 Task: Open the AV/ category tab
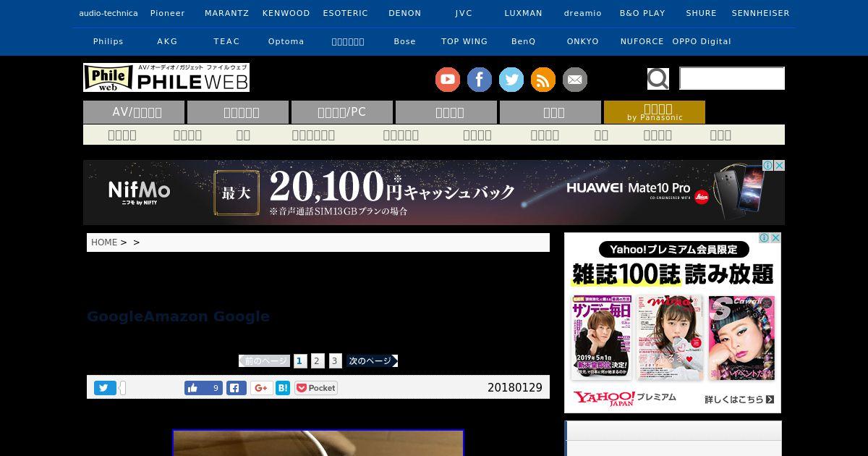(134, 112)
